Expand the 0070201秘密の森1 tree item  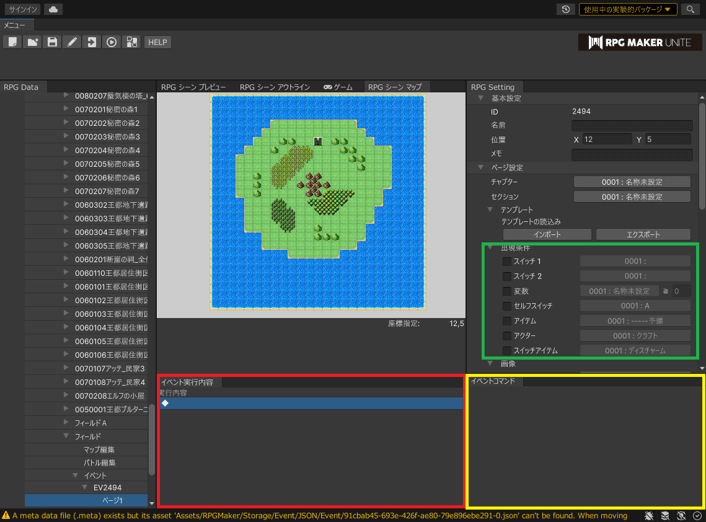coord(67,109)
